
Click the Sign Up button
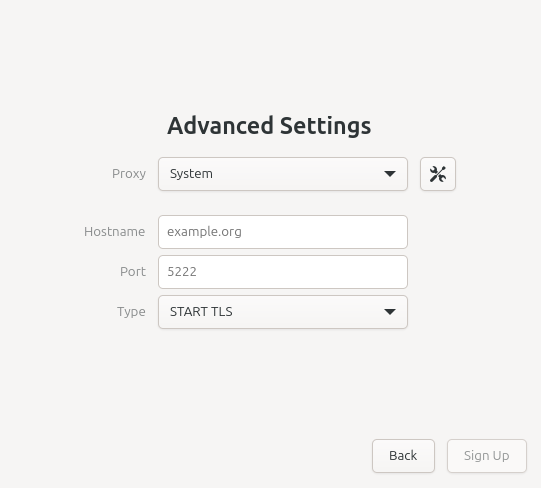[x=487, y=456]
